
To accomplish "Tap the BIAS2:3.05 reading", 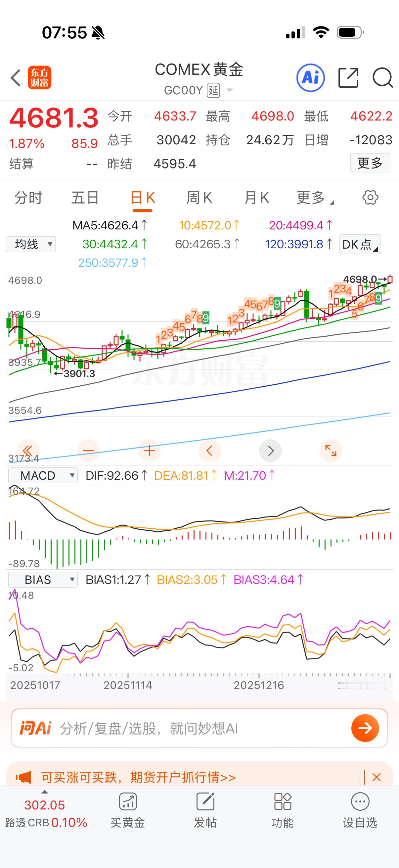I will [192, 580].
